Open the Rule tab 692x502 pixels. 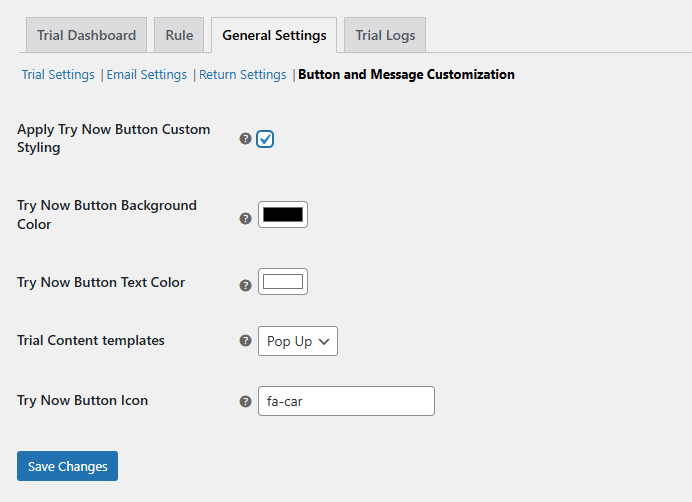(x=179, y=35)
